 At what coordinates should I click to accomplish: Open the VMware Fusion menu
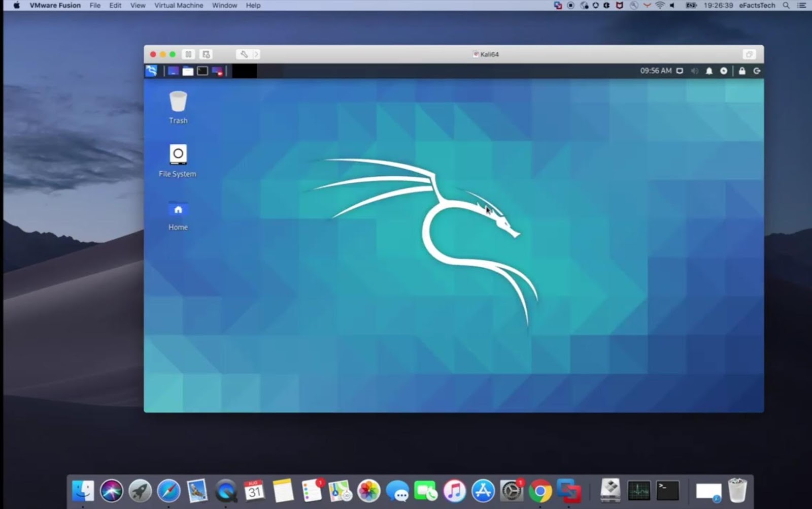point(55,6)
